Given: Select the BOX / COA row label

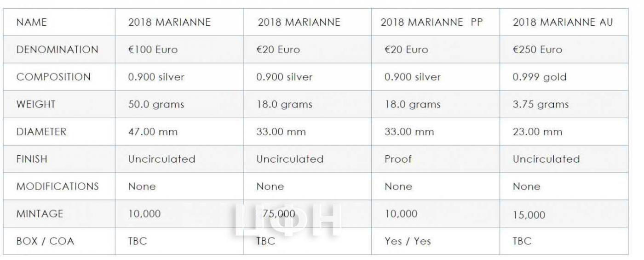Looking at the screenshot, I should (59, 241).
